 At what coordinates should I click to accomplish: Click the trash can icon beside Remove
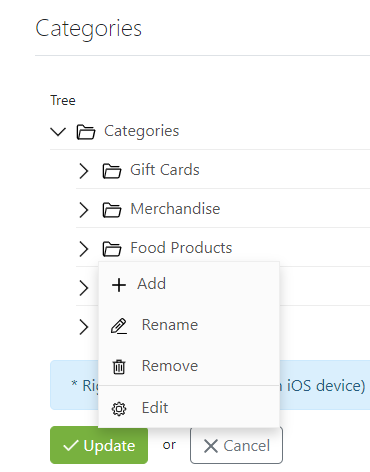[119, 367]
